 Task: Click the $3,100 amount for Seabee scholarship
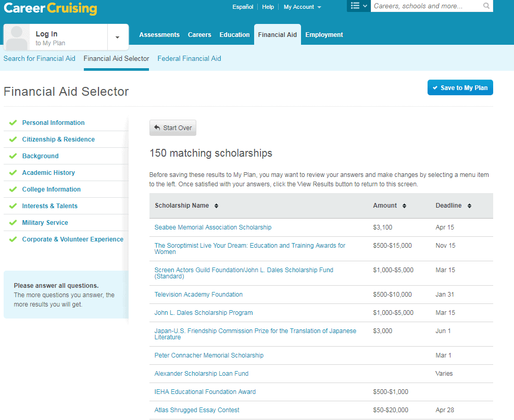(383, 227)
